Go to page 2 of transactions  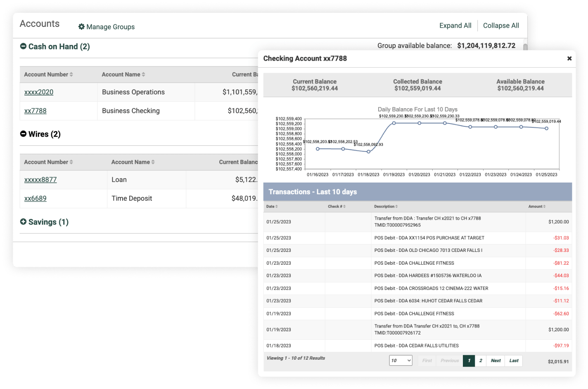tap(480, 360)
